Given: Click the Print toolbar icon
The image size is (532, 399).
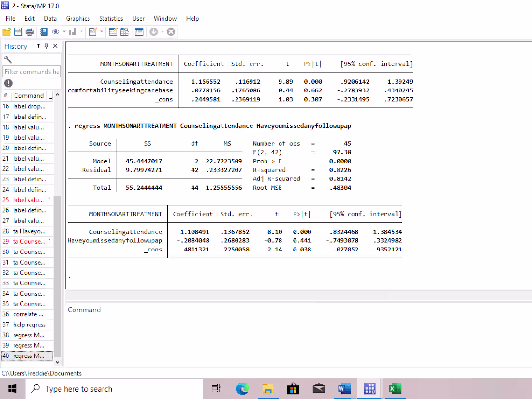Looking at the screenshot, I should (30, 31).
